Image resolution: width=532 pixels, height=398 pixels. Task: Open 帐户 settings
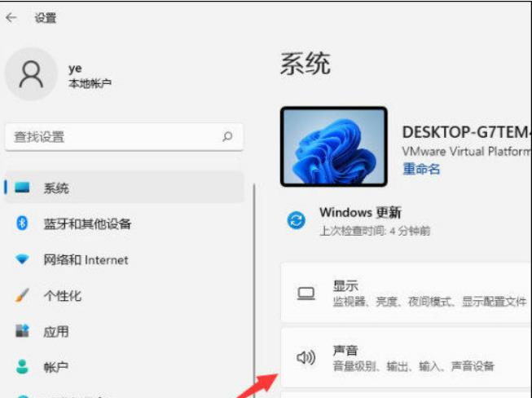124,367
